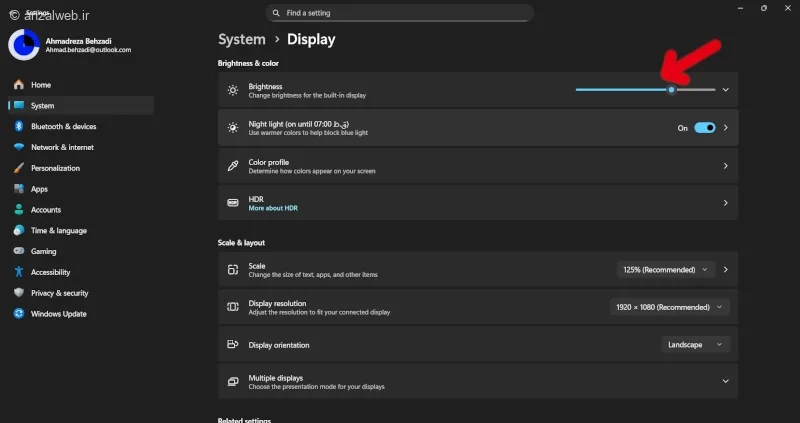Click the Privacy & security shield icon
Viewport: 800px width, 423px height.
click(18, 293)
